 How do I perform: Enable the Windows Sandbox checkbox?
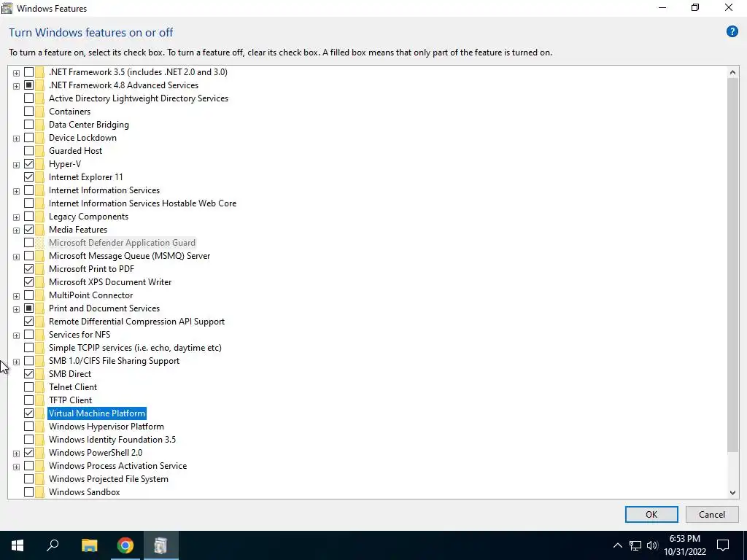point(28,492)
